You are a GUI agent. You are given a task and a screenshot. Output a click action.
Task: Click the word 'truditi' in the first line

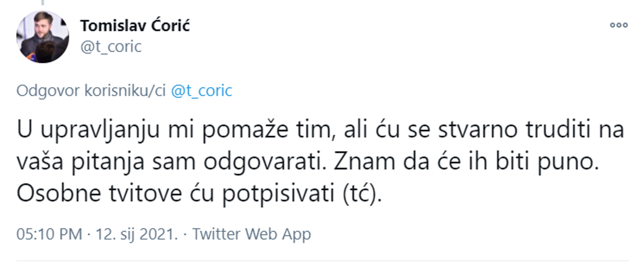point(558,130)
